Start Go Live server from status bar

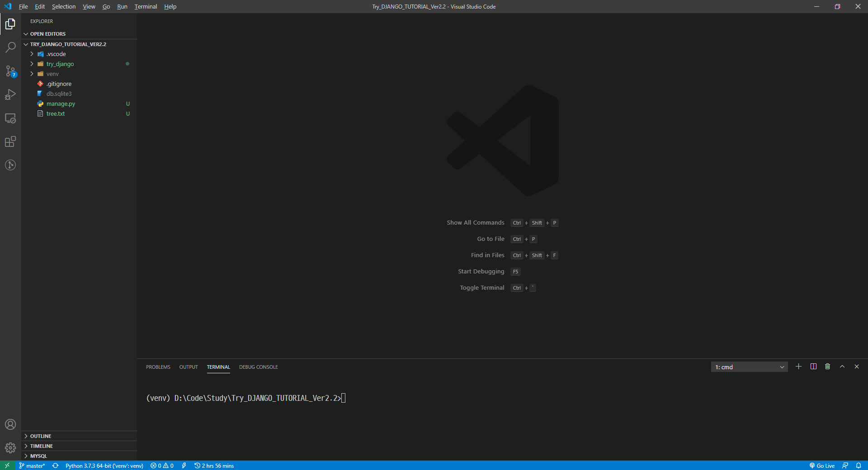coord(822,465)
